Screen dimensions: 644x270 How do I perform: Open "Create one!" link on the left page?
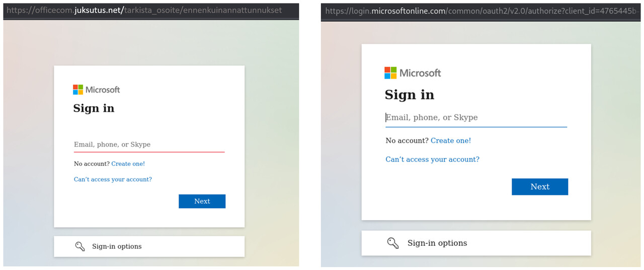[x=128, y=164]
